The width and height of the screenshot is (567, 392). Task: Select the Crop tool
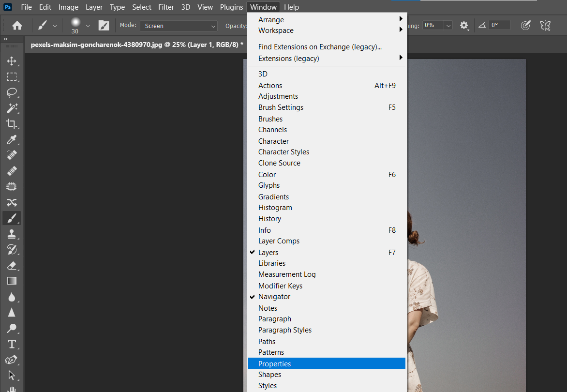12,124
